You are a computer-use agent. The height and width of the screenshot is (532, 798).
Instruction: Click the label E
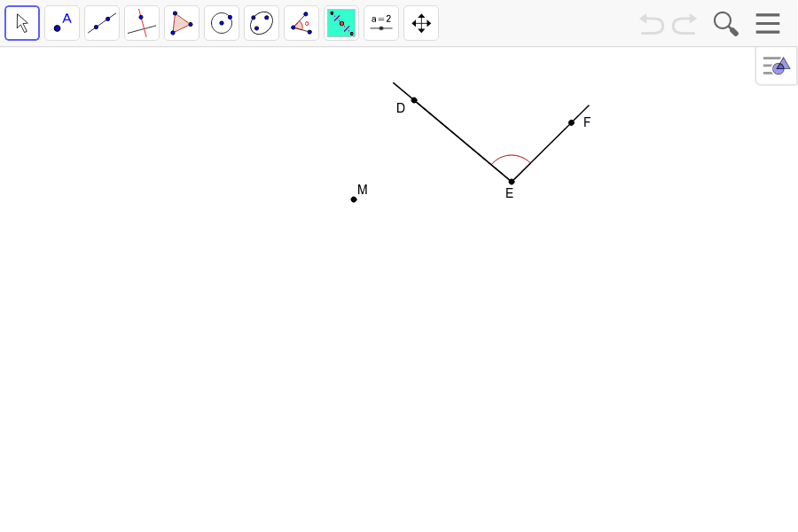point(510,193)
